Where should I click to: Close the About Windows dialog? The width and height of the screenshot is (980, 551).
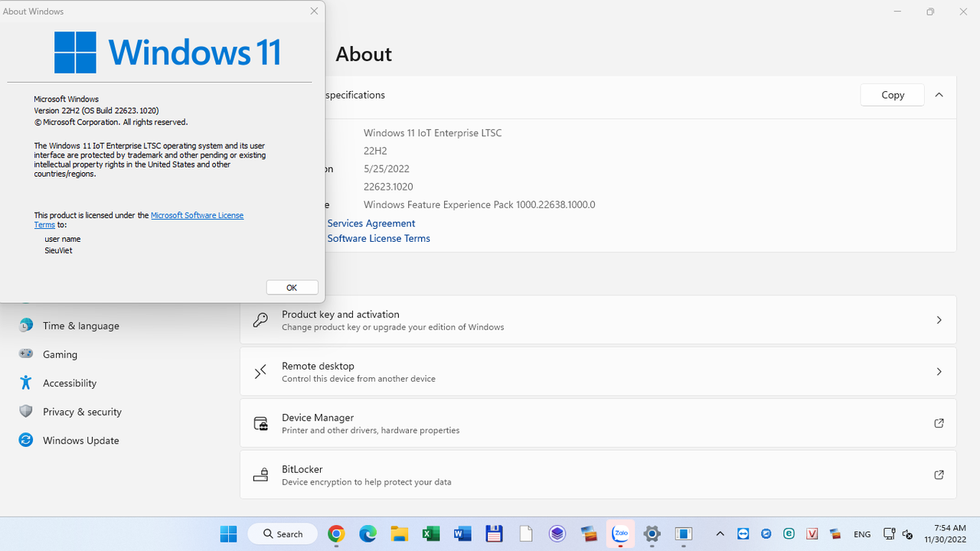click(314, 11)
